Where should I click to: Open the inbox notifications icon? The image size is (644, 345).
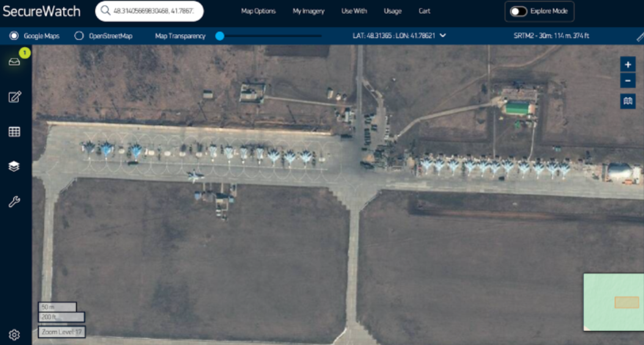tap(14, 62)
